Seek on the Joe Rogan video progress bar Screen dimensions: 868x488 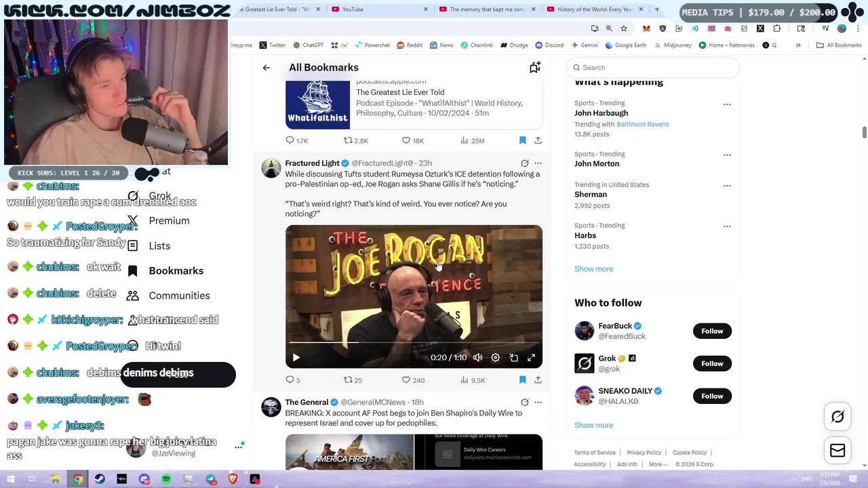pyautogui.click(x=414, y=343)
